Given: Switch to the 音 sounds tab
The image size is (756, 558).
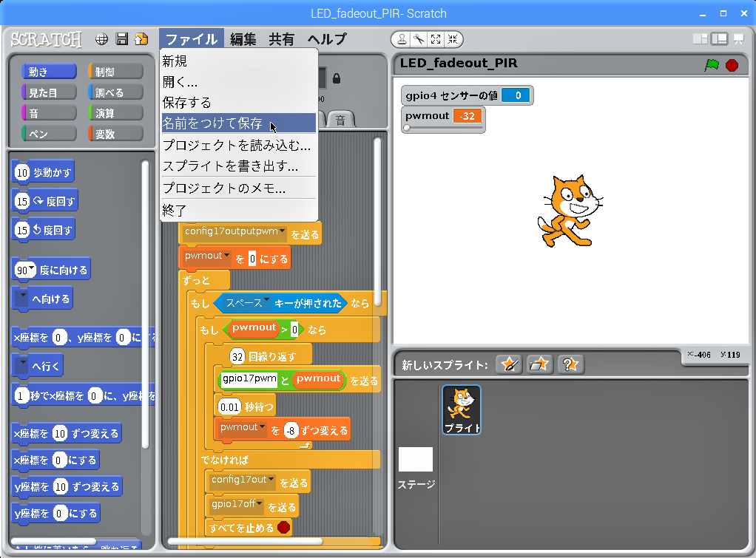Looking at the screenshot, I should tap(340, 120).
